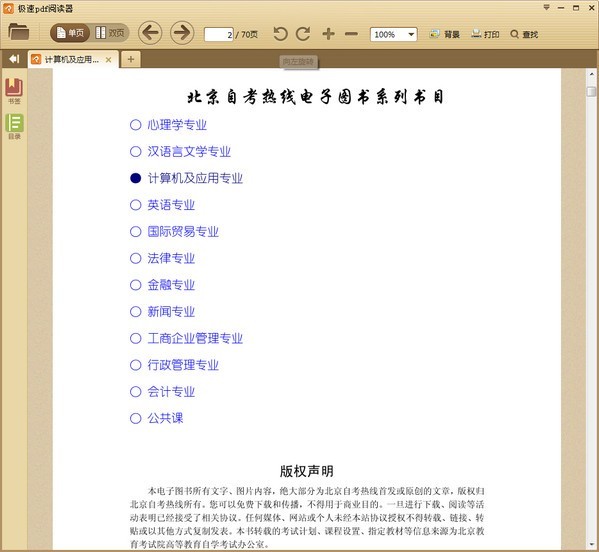The height and width of the screenshot is (552, 599).
Task: Open the 行政管理专业 link
Action: [x=183, y=365]
